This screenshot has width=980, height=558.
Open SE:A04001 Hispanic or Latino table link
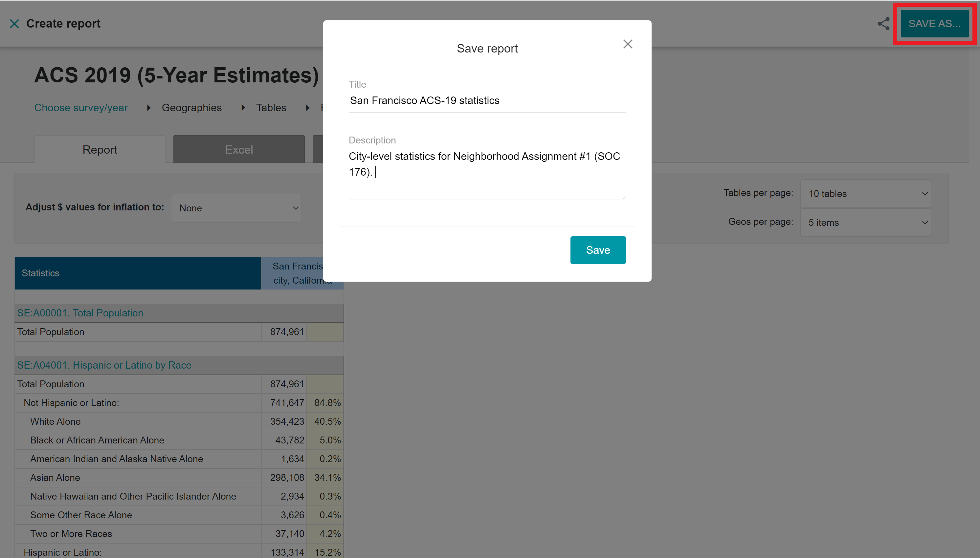104,365
